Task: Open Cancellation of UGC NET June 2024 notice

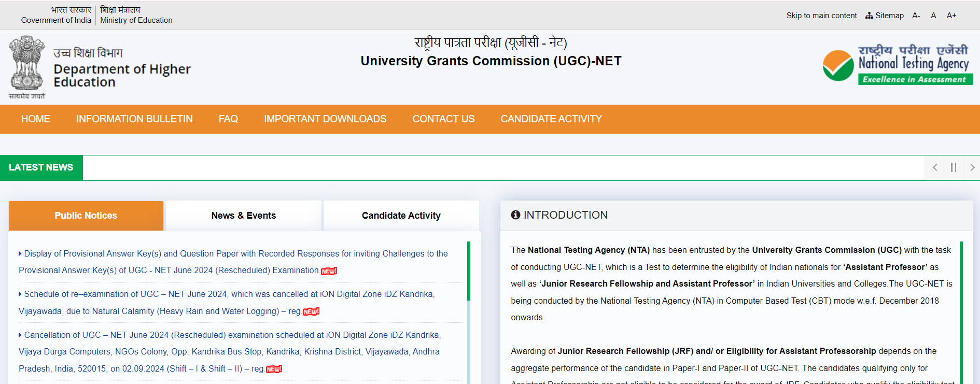Action: pos(230,352)
